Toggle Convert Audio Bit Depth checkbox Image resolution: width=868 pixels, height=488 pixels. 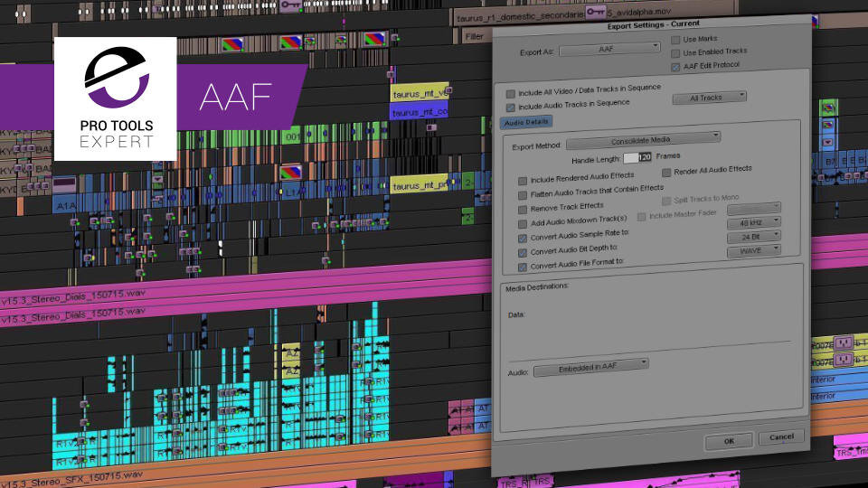[x=522, y=253]
